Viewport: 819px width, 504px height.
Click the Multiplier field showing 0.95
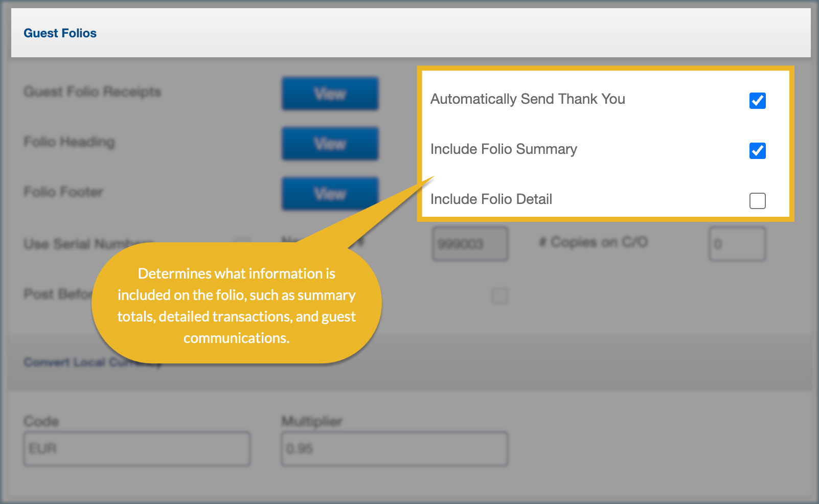coord(394,449)
